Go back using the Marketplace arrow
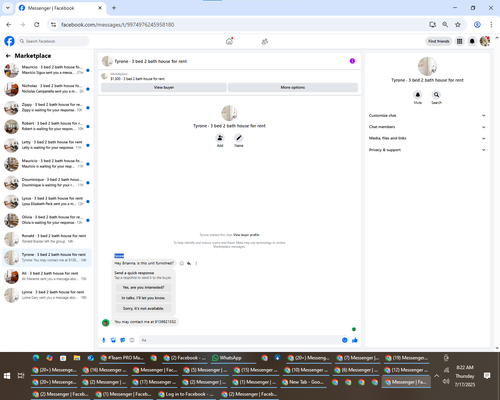Screen dimensions: 500x400 (x=8, y=56)
